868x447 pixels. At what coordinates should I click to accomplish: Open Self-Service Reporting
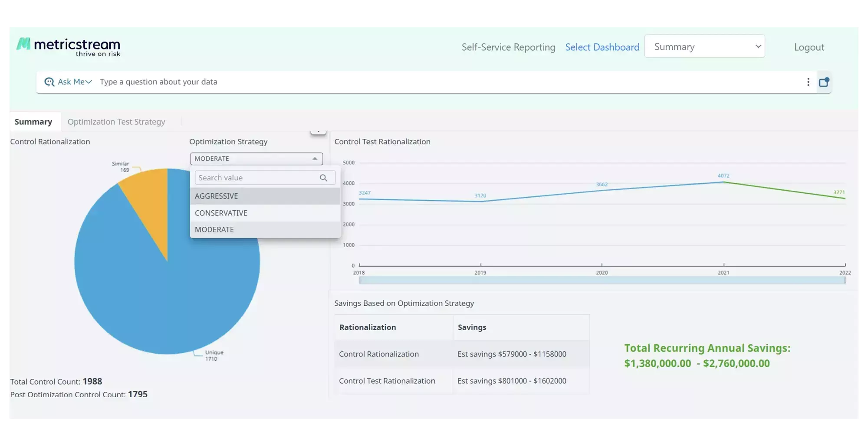click(508, 47)
